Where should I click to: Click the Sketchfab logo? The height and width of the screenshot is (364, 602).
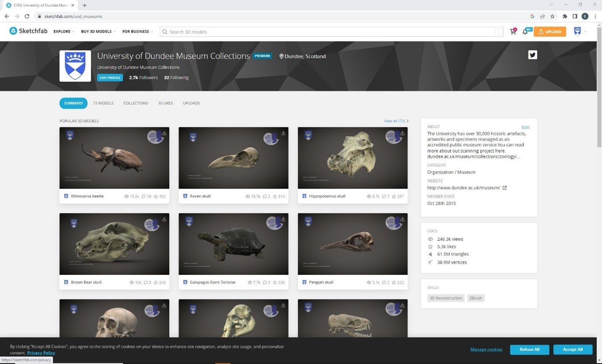coord(28,31)
